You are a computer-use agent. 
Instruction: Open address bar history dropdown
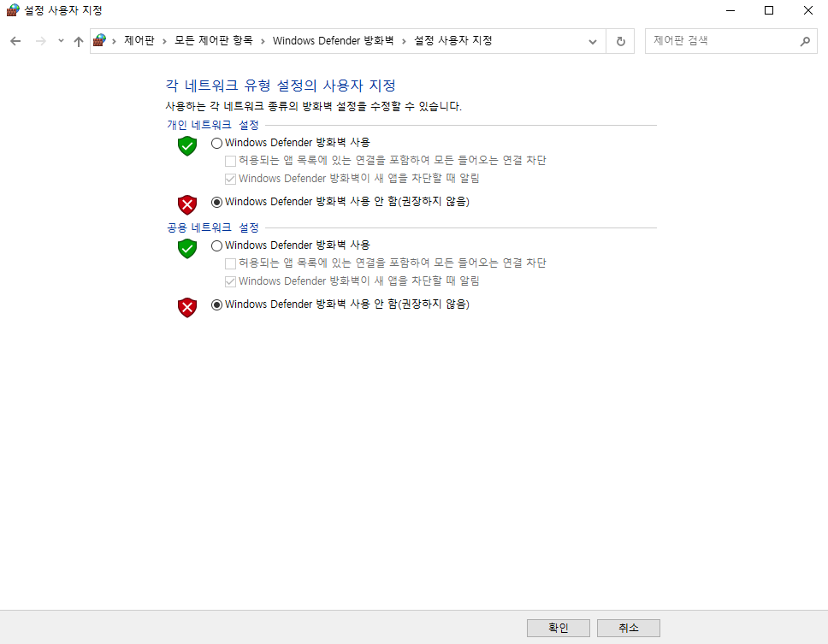[x=593, y=42]
